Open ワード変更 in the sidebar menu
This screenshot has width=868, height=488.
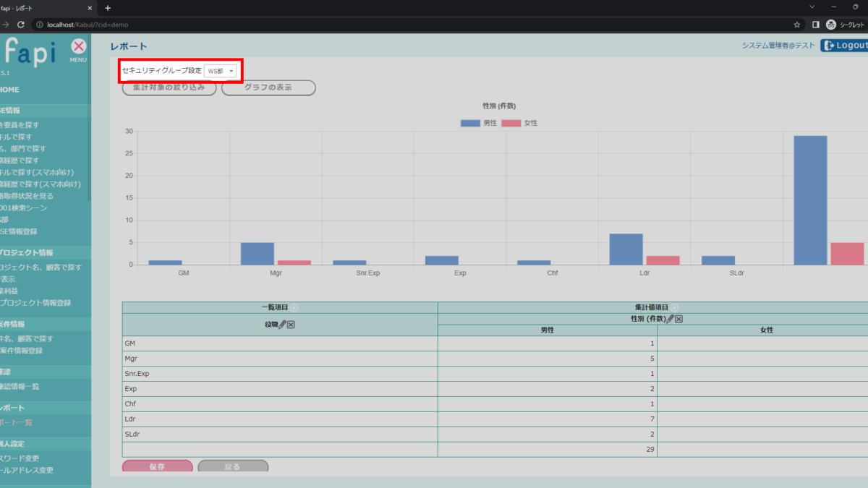click(x=20, y=458)
